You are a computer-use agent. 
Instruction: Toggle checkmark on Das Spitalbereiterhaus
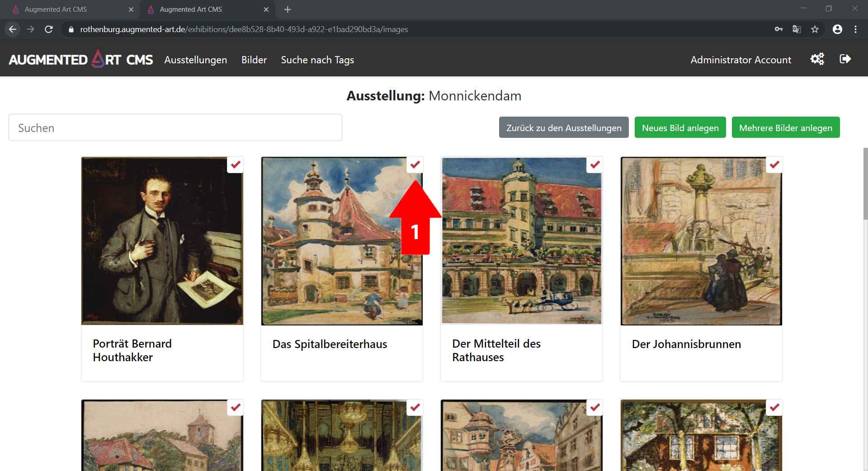[x=415, y=165]
